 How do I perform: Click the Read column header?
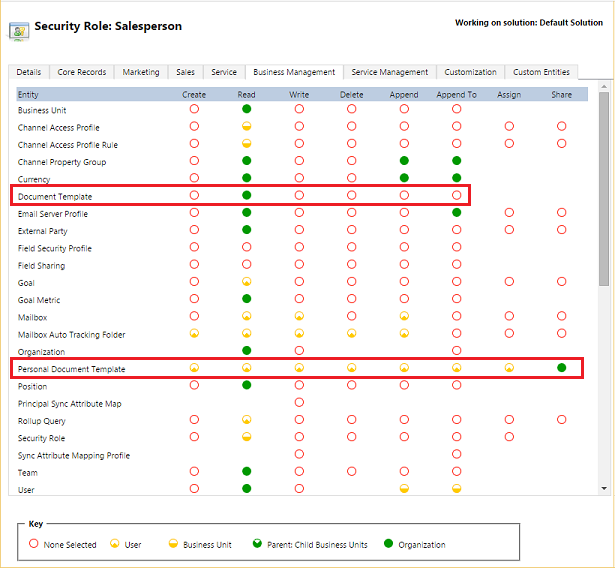[x=246, y=93]
